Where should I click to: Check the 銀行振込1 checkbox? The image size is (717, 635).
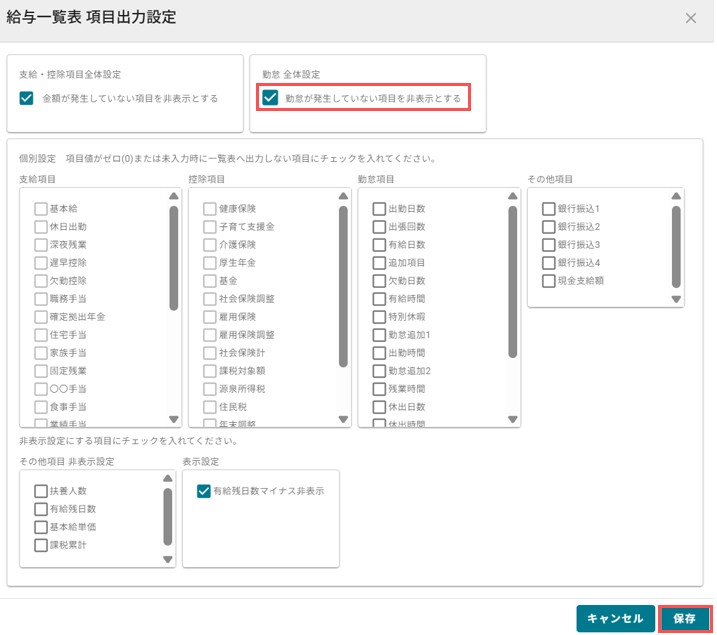(549, 209)
